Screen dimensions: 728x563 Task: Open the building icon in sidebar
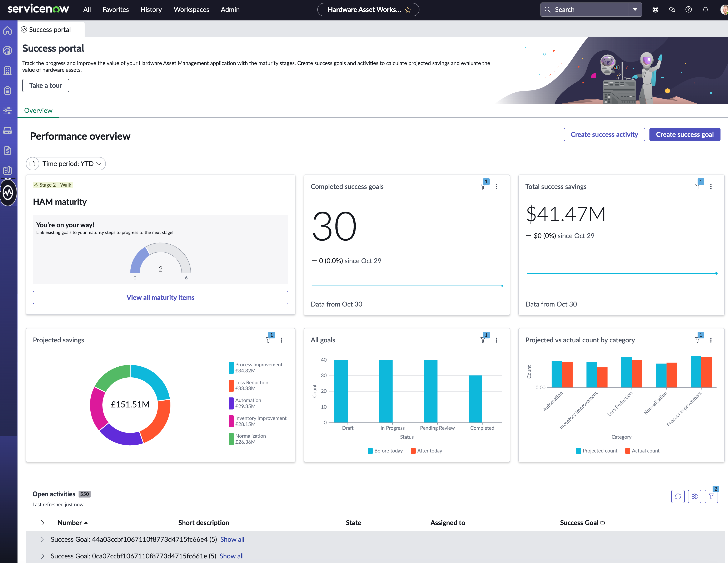pyautogui.click(x=8, y=70)
